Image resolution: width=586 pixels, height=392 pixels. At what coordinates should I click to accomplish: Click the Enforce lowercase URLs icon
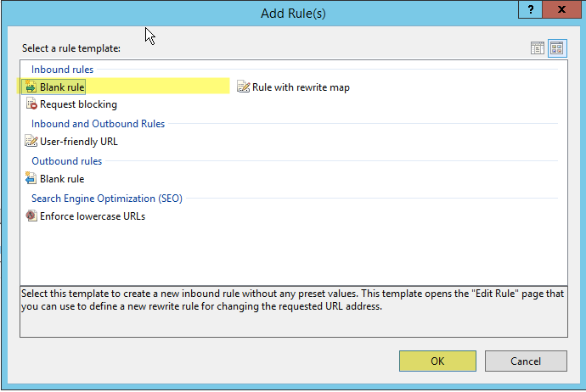(x=31, y=216)
